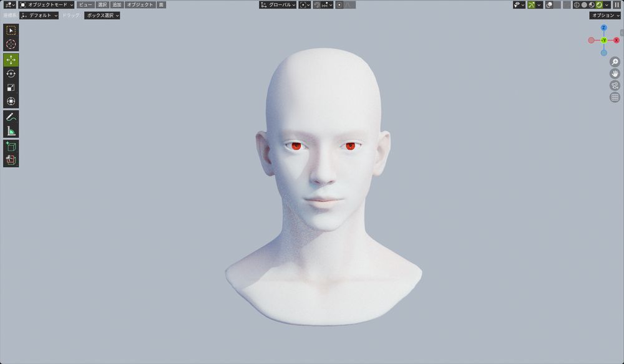Select the bottom toolbar object-add tool
Image resolution: width=624 pixels, height=364 pixels.
tap(11, 160)
